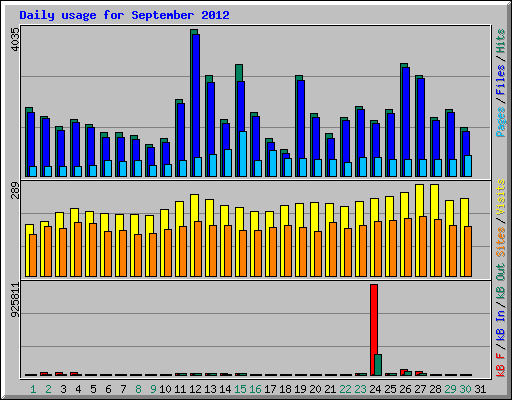Click the 'kB In' legend label
This screenshot has height=400, width=512.
click(501, 325)
